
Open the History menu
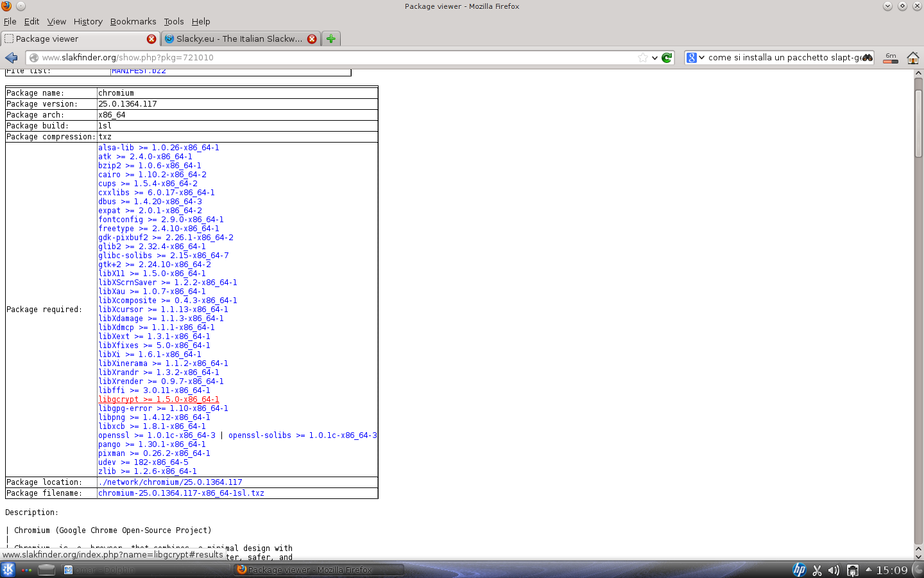88,21
